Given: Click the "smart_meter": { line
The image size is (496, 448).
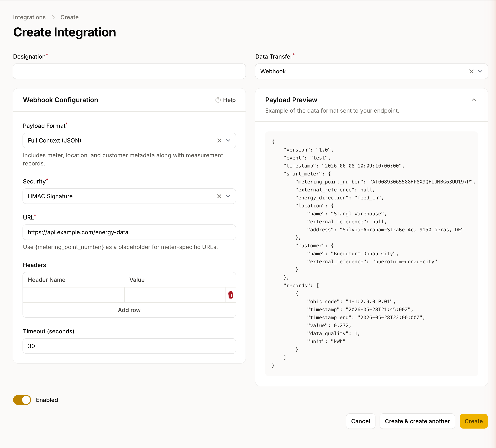Looking at the screenshot, I should 307,174.
